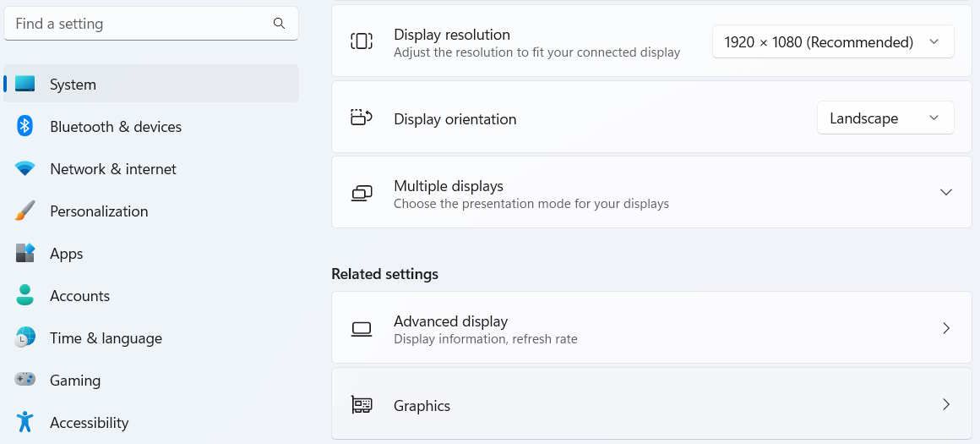Screen dimensions: 980x444
Task: Click the Personalization paintbrush icon
Action: click(x=25, y=211)
